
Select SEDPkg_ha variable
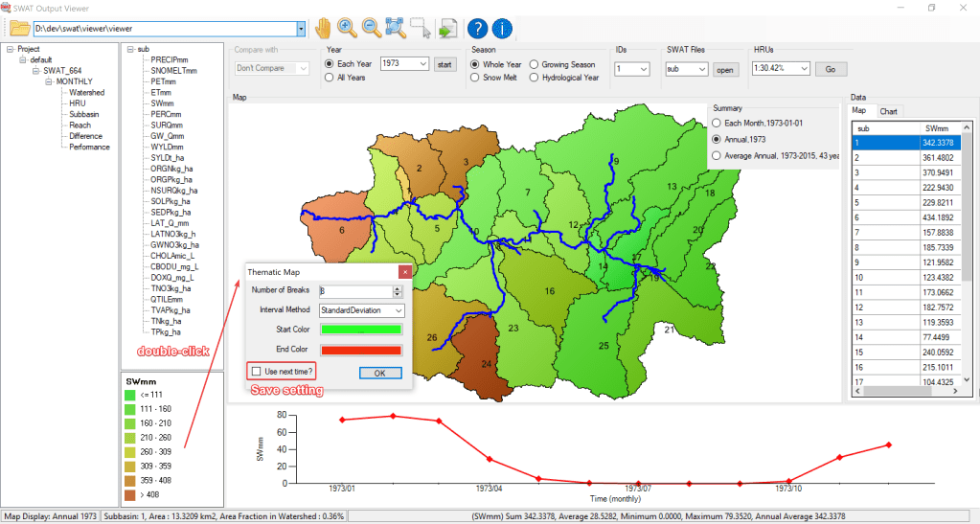coord(170,212)
